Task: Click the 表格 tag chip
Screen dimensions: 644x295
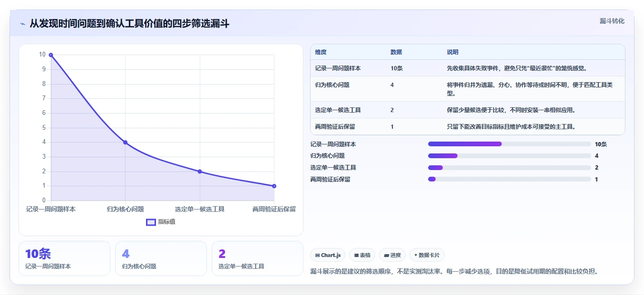Action: coord(362,255)
